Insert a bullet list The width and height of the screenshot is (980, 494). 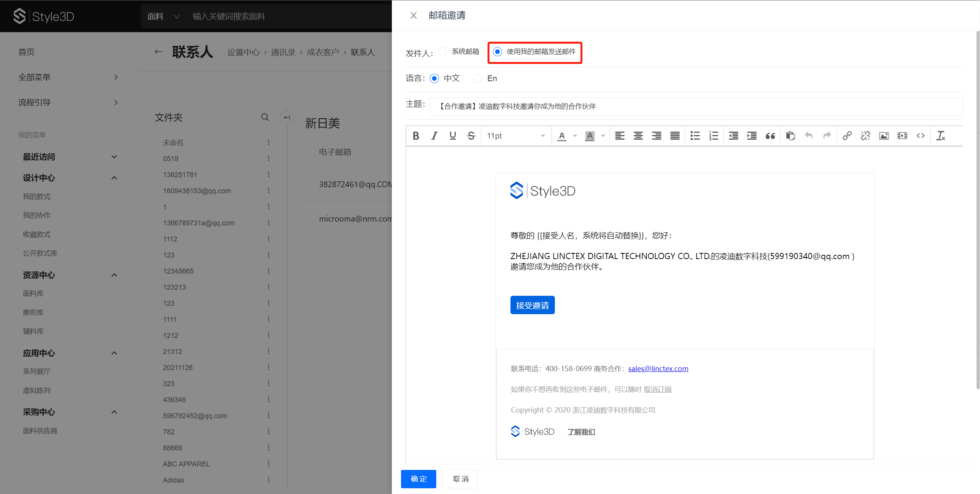[x=695, y=136]
